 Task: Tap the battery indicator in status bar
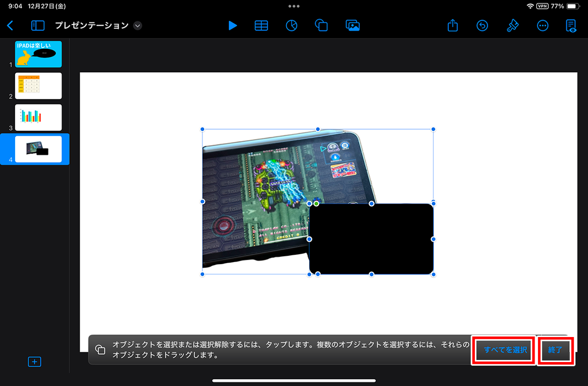coord(572,6)
